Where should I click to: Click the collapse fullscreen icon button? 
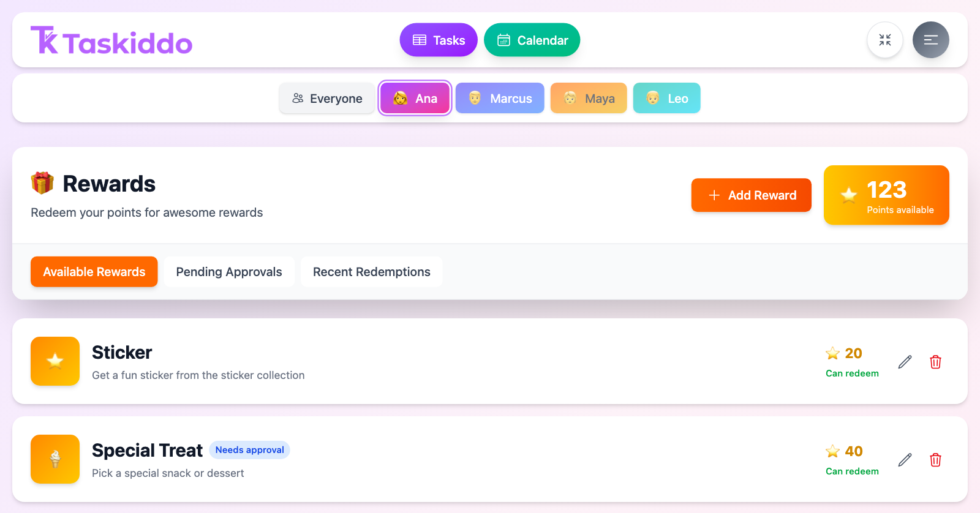885,40
